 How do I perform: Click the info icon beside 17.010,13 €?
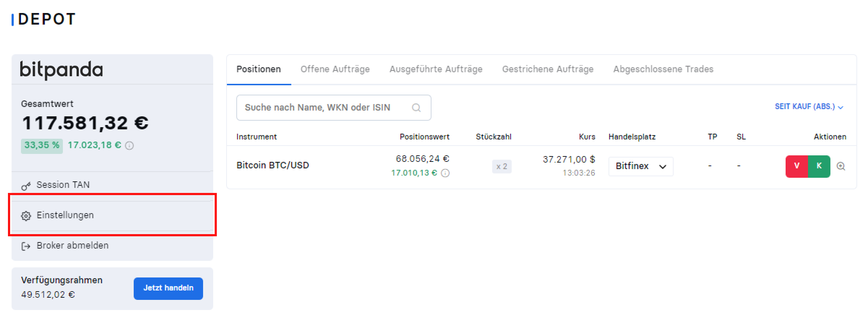(446, 173)
